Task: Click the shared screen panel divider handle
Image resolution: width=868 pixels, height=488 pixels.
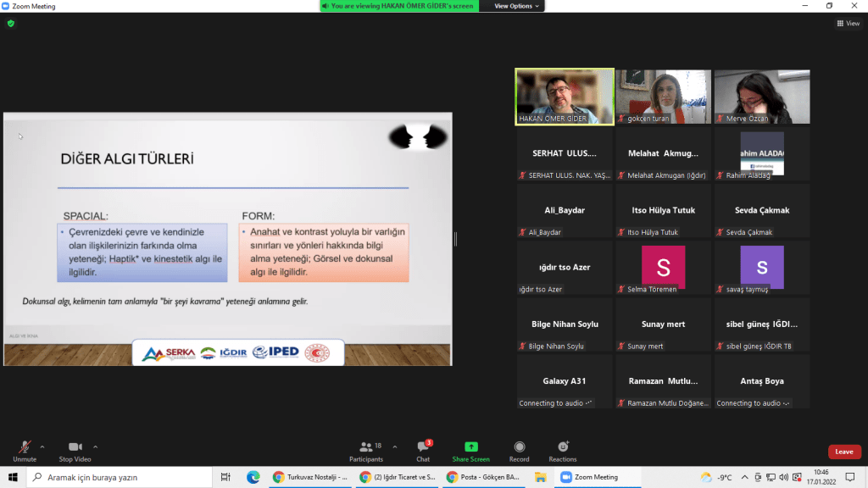Action: point(455,240)
